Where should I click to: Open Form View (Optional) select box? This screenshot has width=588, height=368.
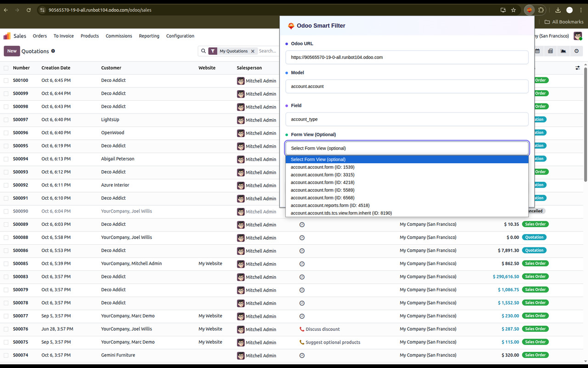pos(407,148)
